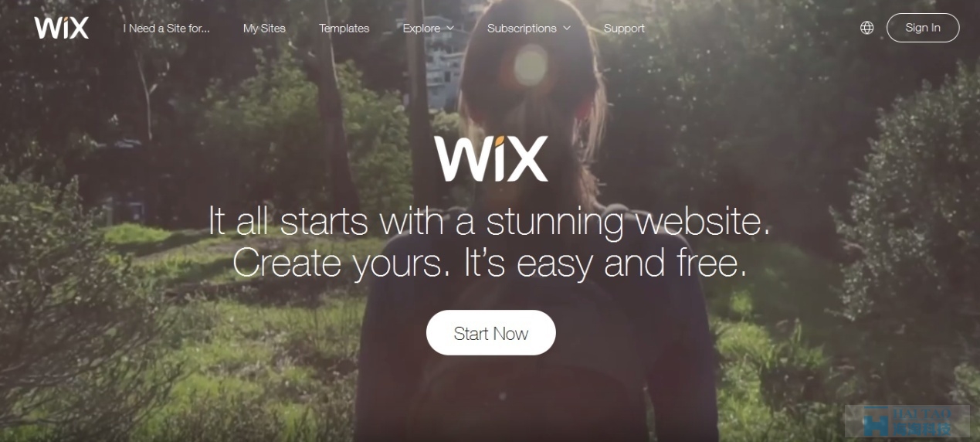Click the "It all starts with a stunning website" headline
Screen dimensions: 980x442
click(x=490, y=221)
